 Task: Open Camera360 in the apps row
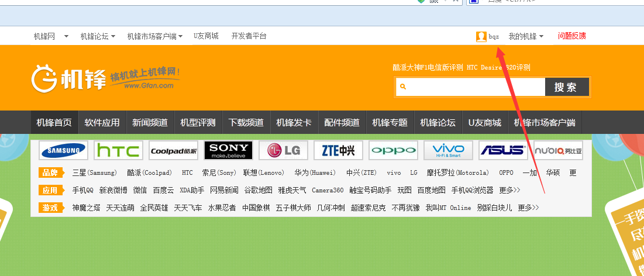(x=328, y=190)
